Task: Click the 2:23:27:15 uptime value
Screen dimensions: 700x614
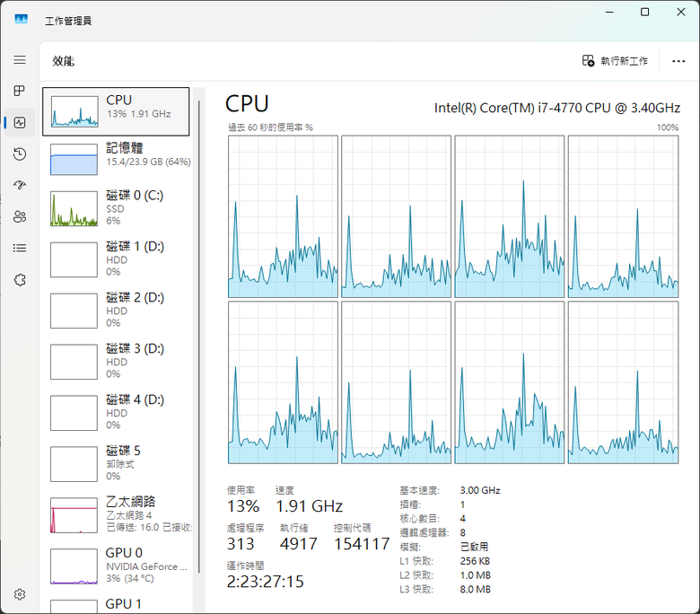Action: pyautogui.click(x=265, y=582)
